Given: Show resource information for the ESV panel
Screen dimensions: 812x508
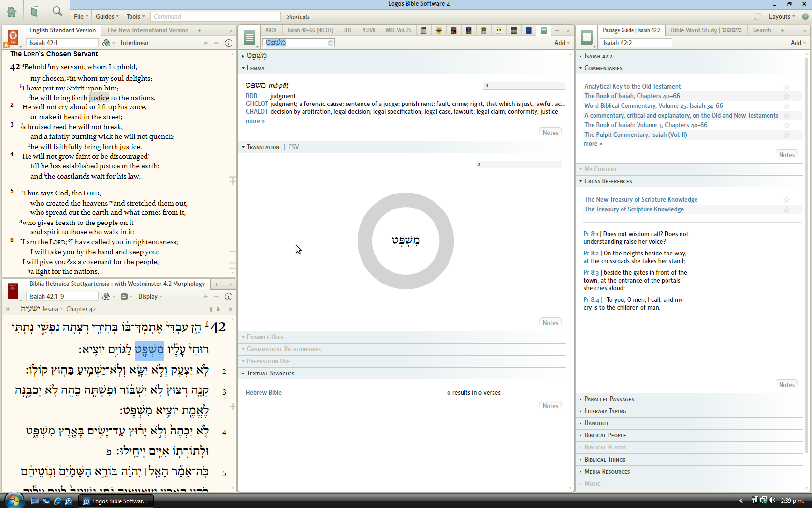Looking at the screenshot, I should 229,43.
